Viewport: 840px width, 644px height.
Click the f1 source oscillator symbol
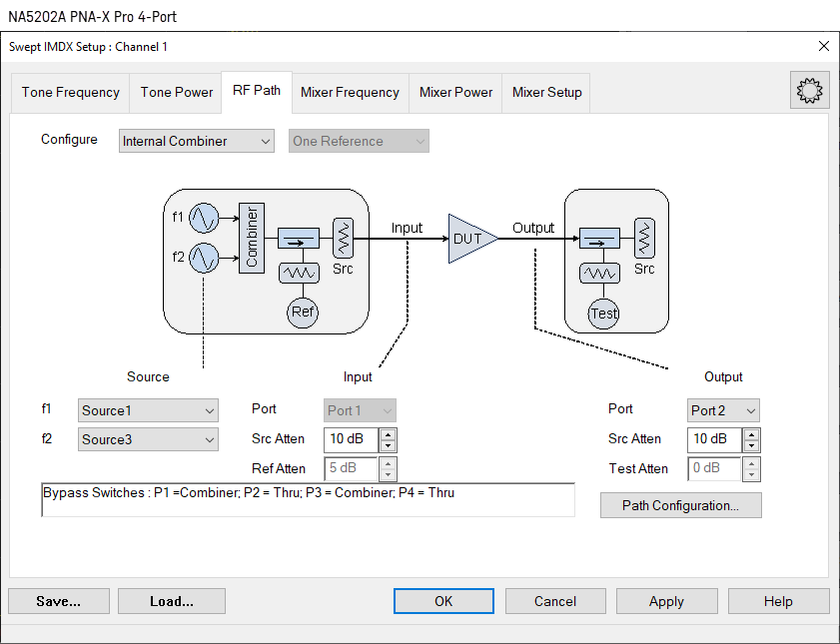click(204, 218)
